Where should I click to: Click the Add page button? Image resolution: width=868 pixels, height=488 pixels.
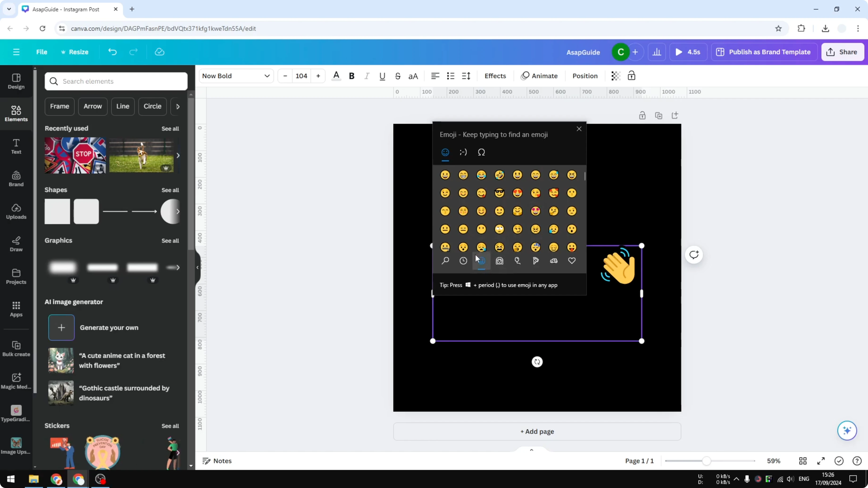point(537,431)
